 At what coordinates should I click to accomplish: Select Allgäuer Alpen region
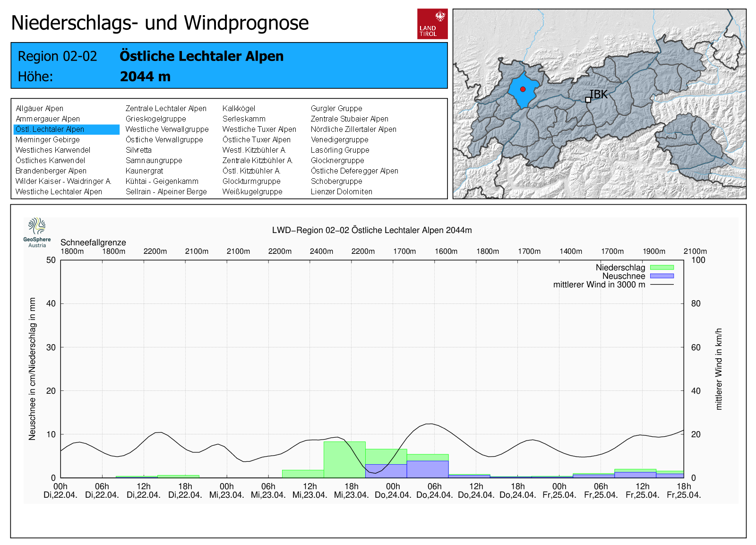(40, 108)
